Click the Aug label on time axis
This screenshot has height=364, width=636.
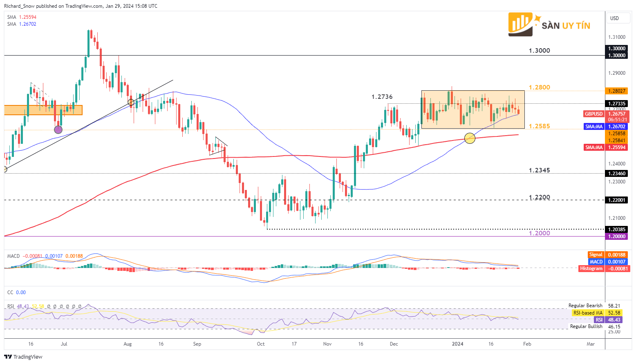[x=128, y=344]
